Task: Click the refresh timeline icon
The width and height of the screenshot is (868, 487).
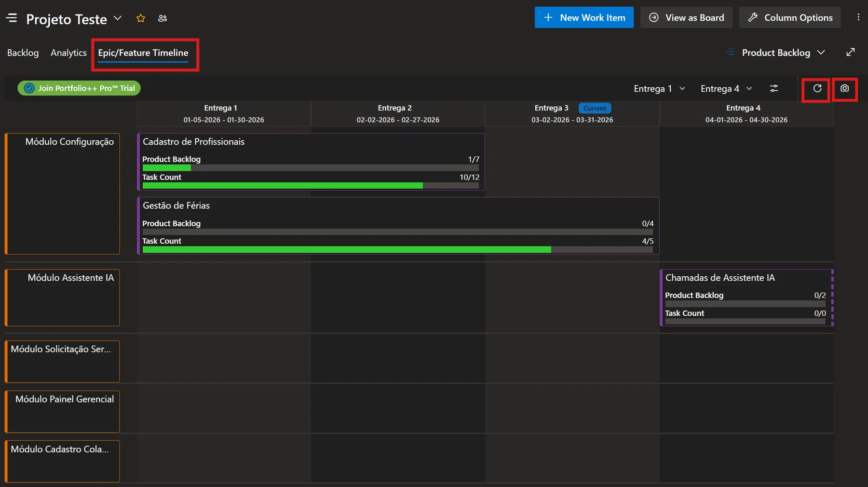Action: pyautogui.click(x=817, y=88)
